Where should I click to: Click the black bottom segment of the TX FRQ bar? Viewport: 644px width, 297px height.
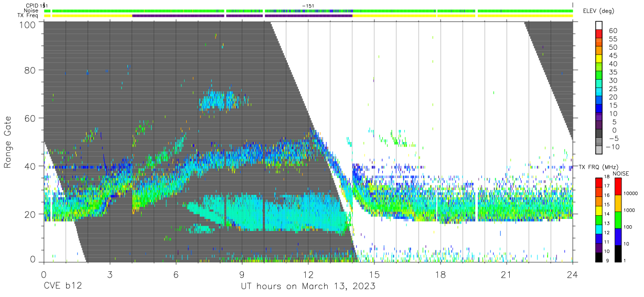[599, 257]
